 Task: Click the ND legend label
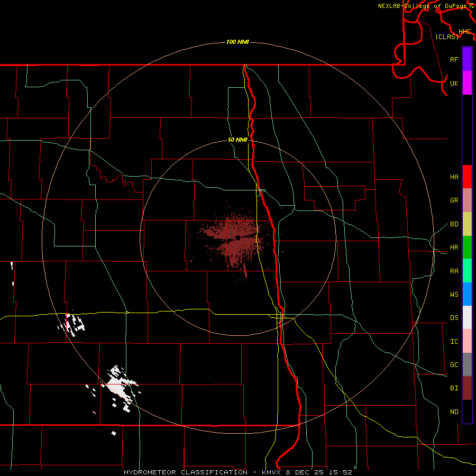pos(454,411)
